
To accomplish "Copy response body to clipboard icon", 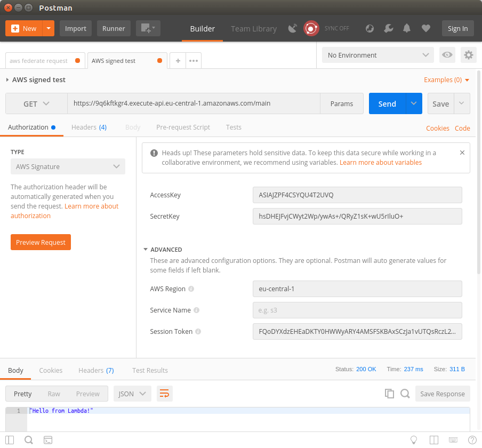I will click(389, 394).
